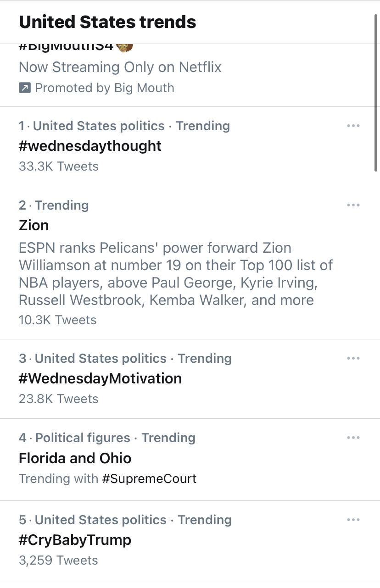Open the #WednesdayMotivation hashtag
Screen dimensions: 380x588
click(100, 379)
